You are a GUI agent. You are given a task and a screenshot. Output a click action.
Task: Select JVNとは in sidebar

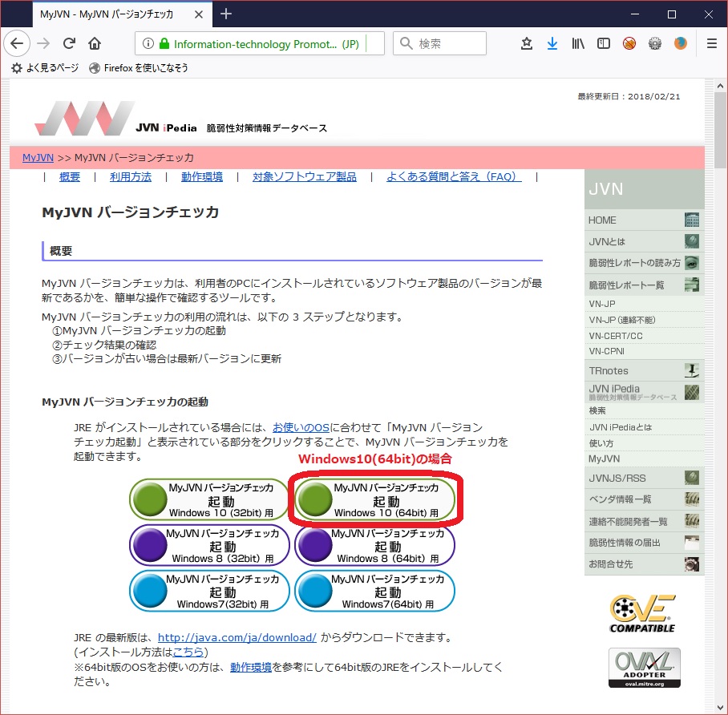click(644, 241)
